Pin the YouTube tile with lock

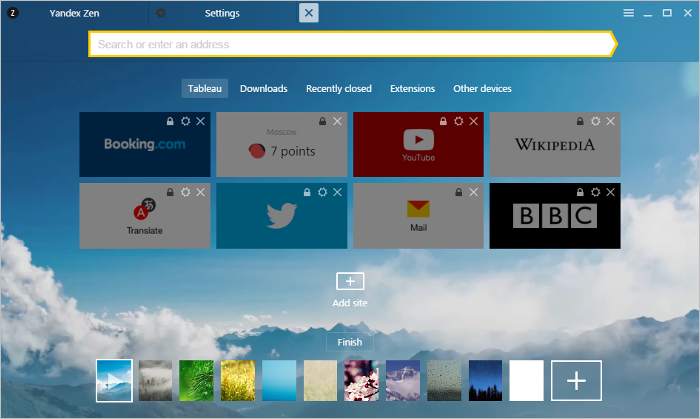point(443,121)
